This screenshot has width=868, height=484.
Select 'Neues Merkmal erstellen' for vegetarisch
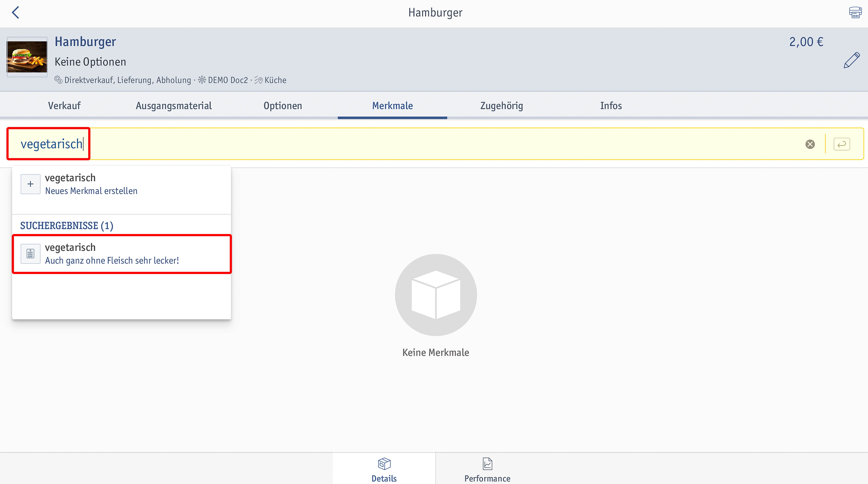(x=121, y=184)
